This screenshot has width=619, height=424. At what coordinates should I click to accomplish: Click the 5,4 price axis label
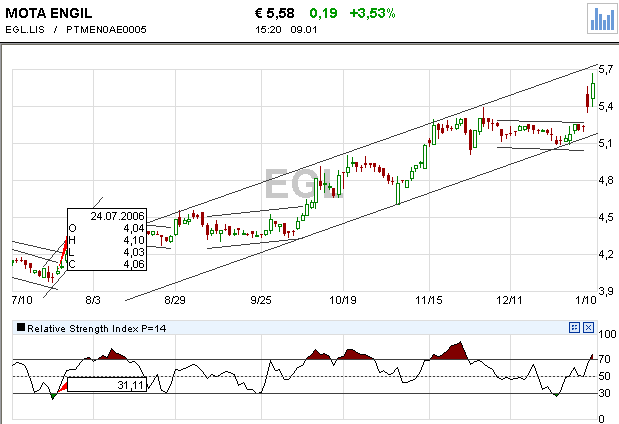tap(606, 106)
